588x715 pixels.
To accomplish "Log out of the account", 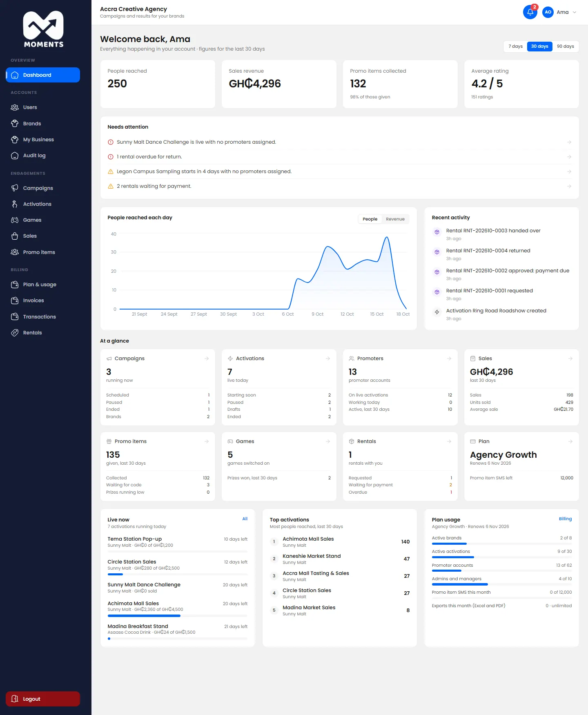I will pyautogui.click(x=43, y=699).
